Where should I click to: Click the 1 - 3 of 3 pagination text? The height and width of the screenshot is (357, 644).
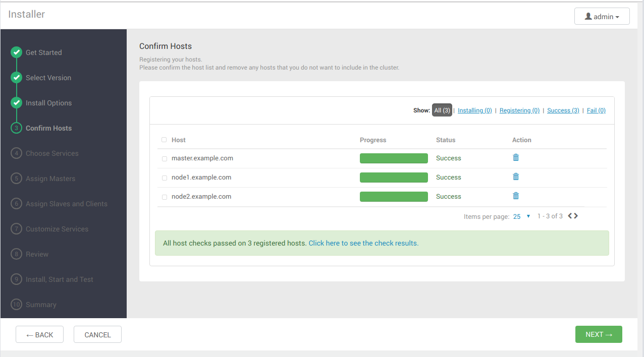point(550,216)
